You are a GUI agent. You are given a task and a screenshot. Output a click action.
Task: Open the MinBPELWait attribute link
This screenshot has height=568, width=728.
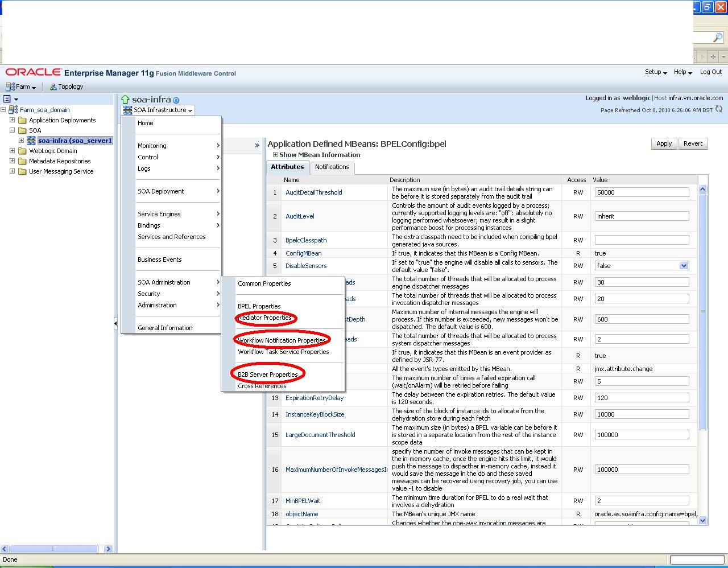303,501
